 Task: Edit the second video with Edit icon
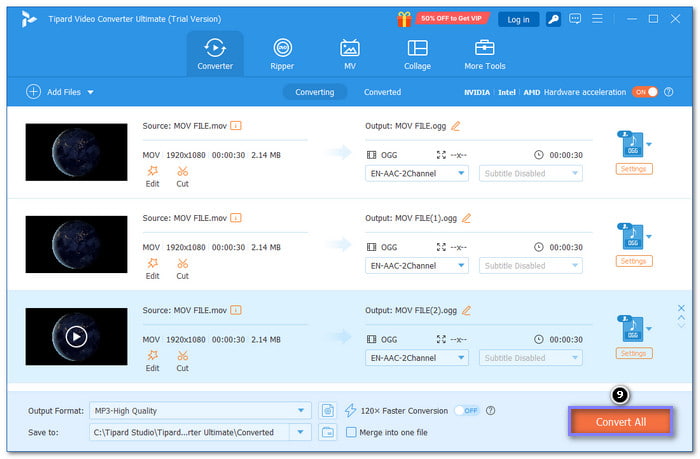point(153,269)
